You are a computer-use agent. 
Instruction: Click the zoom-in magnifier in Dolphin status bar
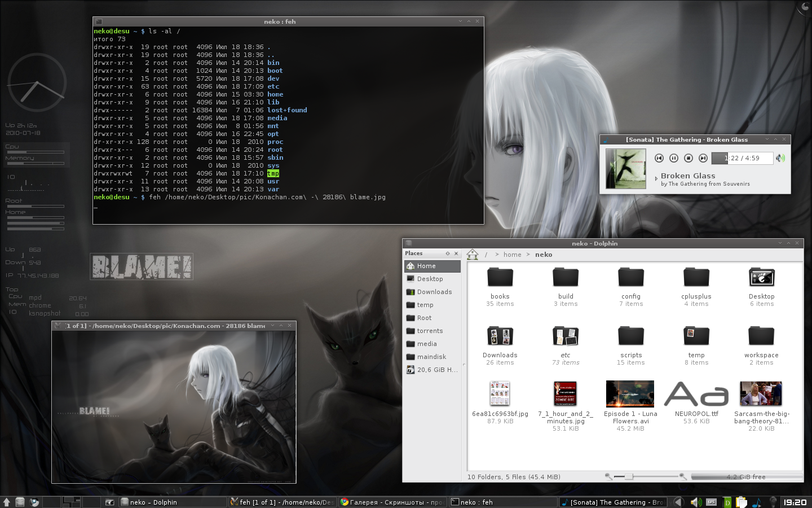(x=683, y=477)
